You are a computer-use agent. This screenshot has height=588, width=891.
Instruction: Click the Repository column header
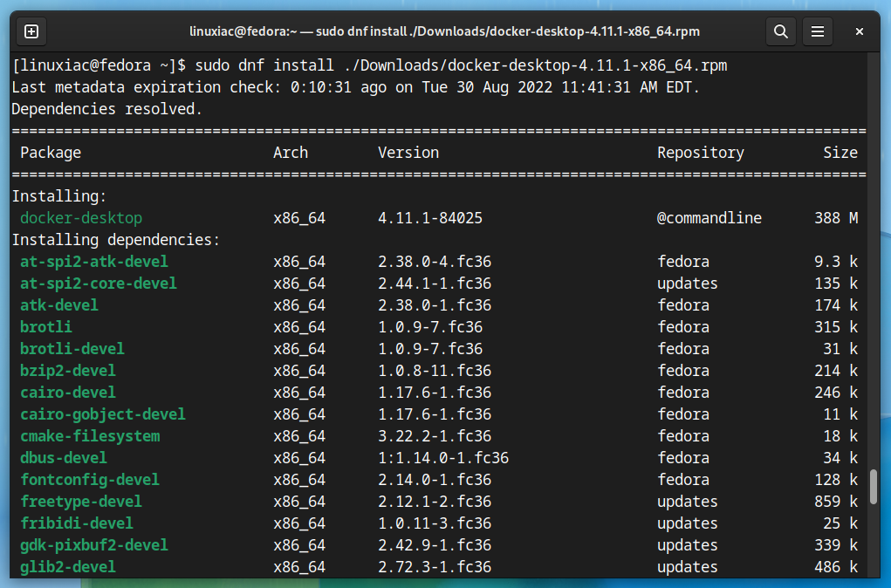701,153
